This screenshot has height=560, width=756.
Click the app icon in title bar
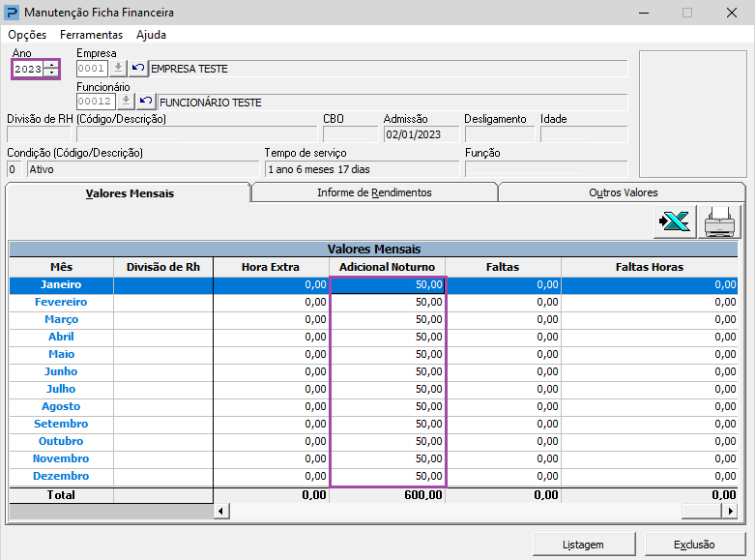[x=11, y=13]
